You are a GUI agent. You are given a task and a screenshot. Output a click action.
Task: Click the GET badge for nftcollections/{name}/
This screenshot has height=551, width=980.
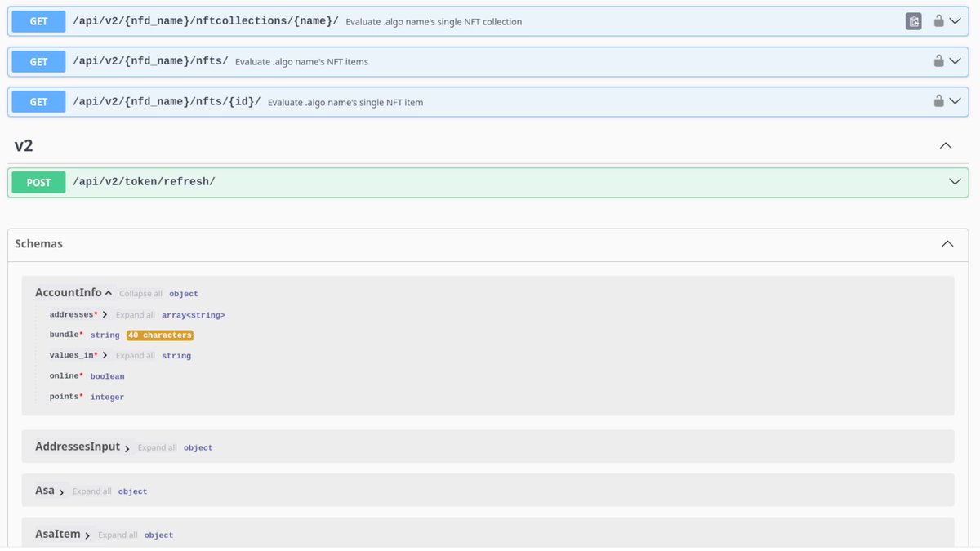39,21
